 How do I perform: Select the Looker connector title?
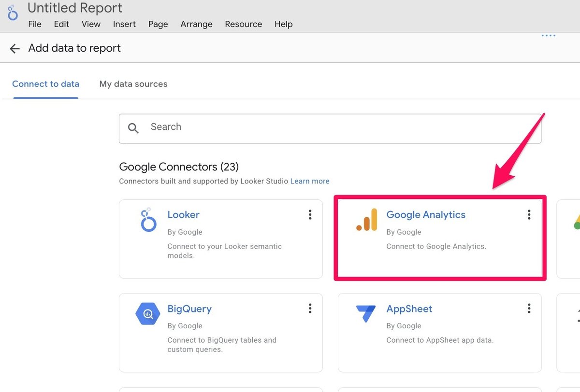coord(183,215)
